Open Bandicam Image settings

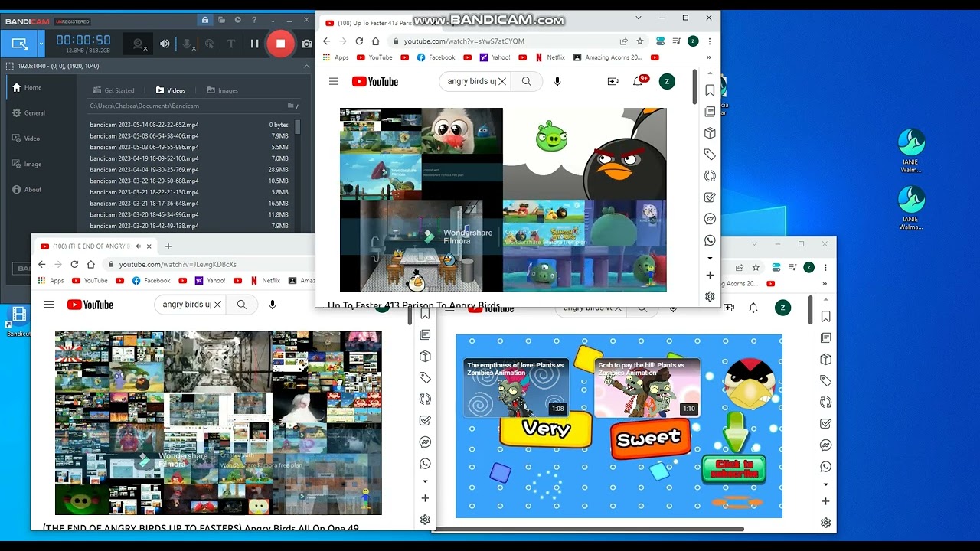(x=32, y=164)
